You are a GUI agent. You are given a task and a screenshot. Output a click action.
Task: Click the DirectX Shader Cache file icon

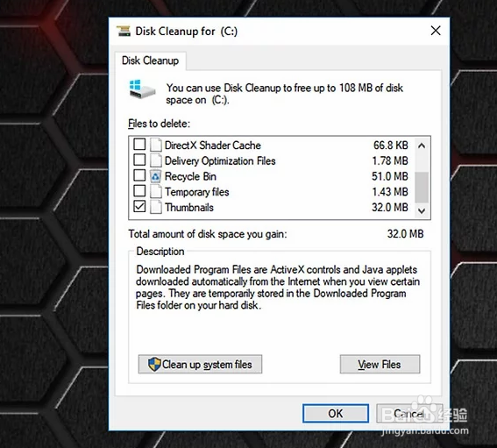[x=156, y=145]
